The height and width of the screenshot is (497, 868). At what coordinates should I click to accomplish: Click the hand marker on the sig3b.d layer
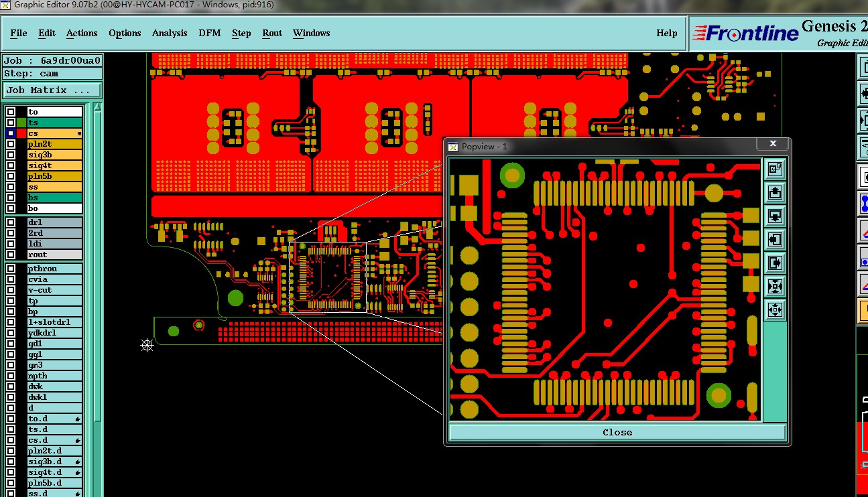tap(78, 461)
